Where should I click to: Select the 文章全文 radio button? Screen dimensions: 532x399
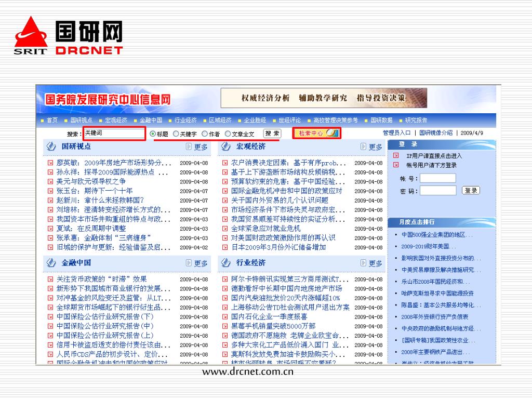click(x=228, y=134)
